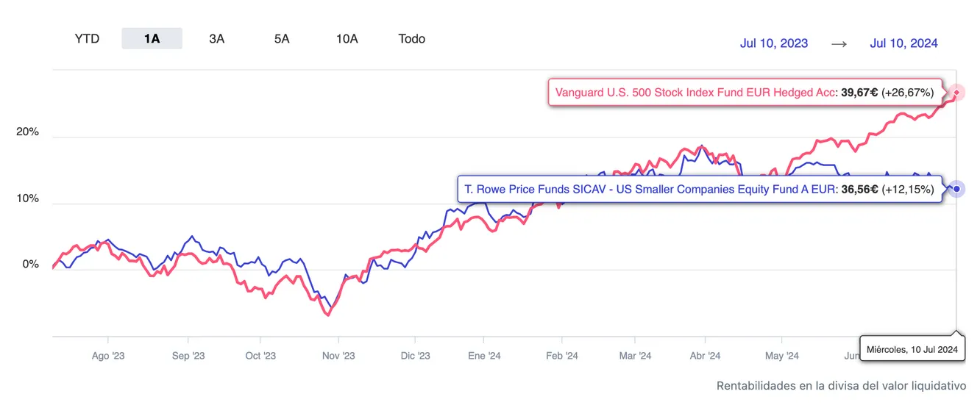Screen dimensions: 980x405
Task: Click the blue T. Rowe end-point marker
Action: point(956,189)
